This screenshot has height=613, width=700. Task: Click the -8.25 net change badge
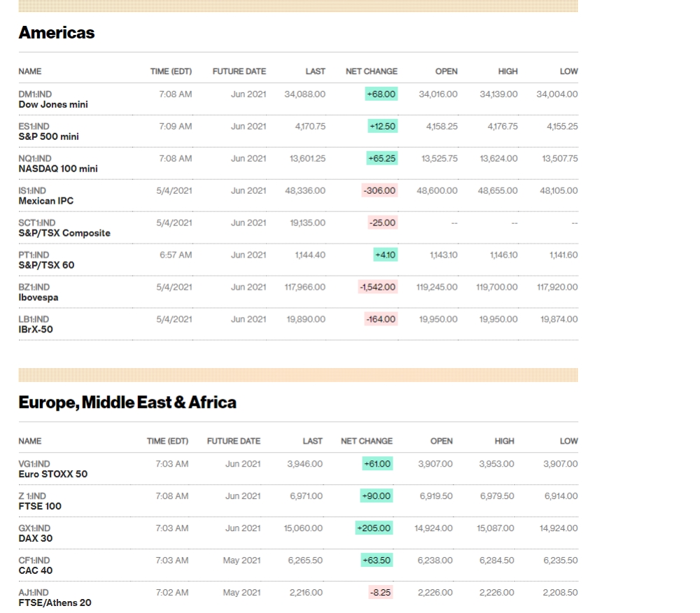click(380, 592)
